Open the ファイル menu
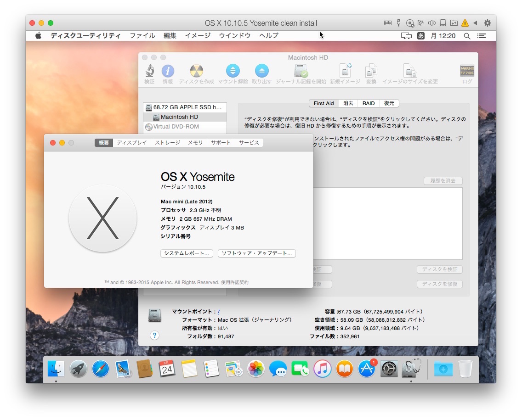This screenshot has width=522, height=420. point(142,36)
